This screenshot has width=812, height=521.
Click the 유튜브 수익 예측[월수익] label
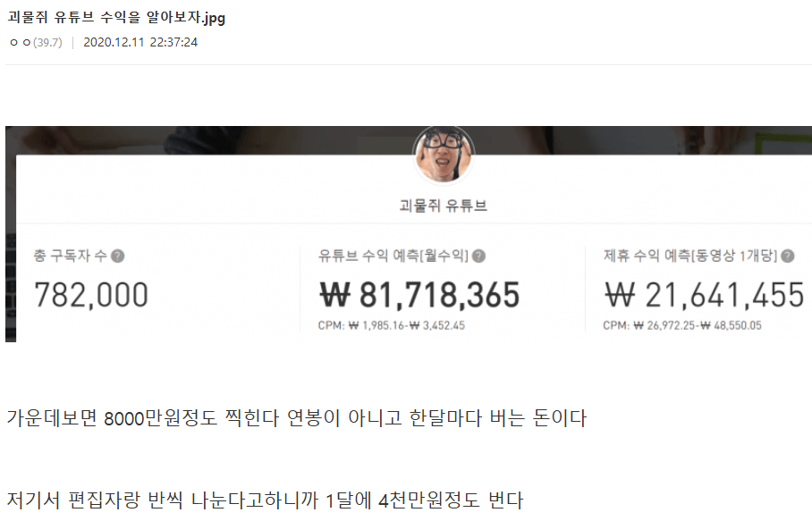pyautogui.click(x=393, y=256)
